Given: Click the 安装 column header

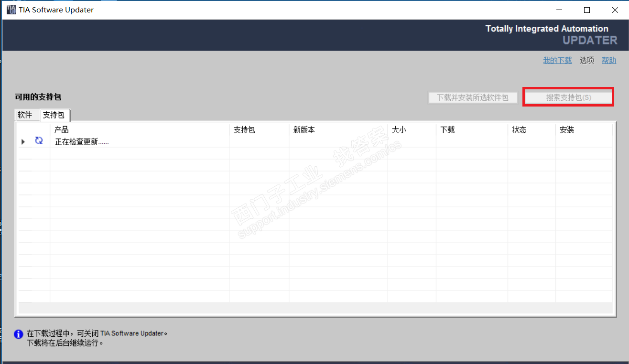Looking at the screenshot, I should pyautogui.click(x=584, y=130).
